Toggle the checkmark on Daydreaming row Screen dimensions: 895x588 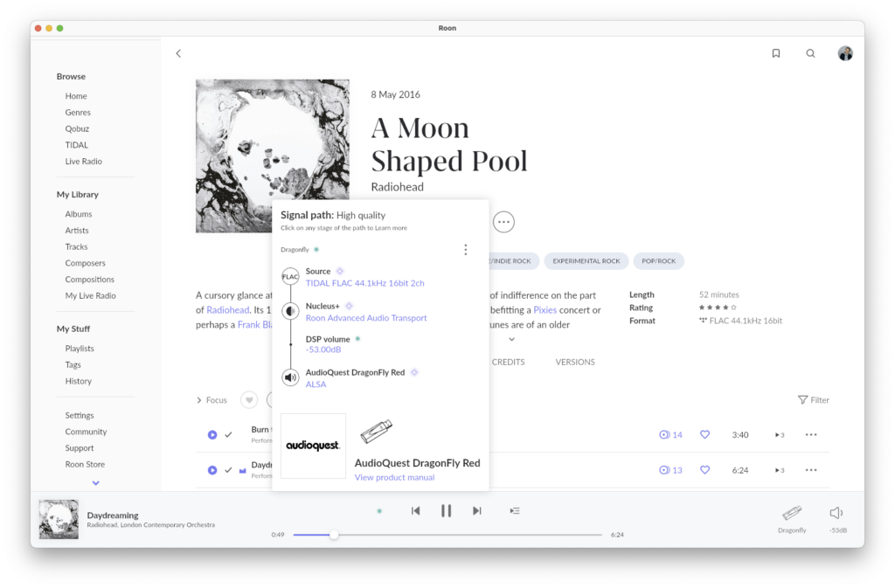click(228, 470)
